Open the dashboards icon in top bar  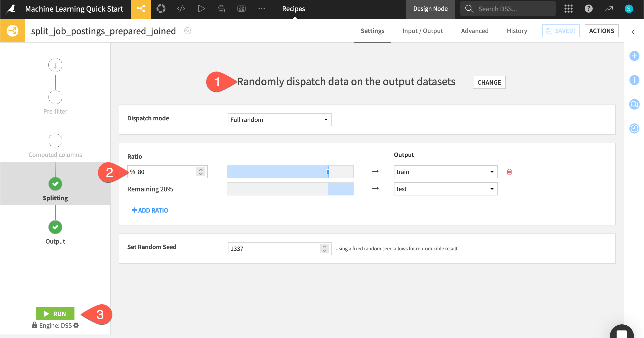(241, 9)
